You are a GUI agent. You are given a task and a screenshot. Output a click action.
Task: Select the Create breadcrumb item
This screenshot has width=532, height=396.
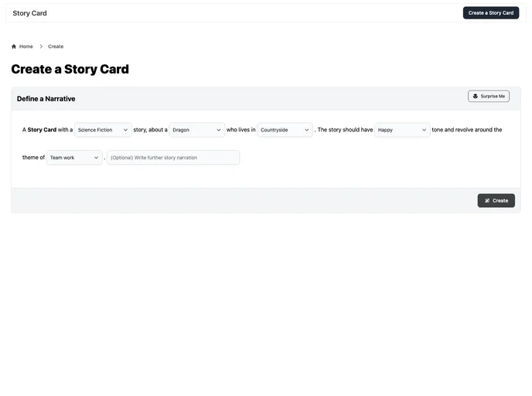(56, 46)
